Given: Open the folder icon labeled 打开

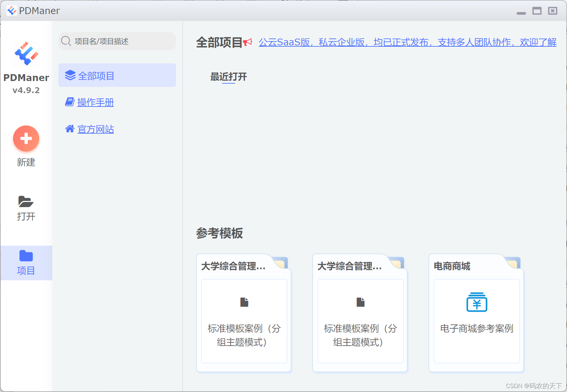Looking at the screenshot, I should tap(26, 202).
